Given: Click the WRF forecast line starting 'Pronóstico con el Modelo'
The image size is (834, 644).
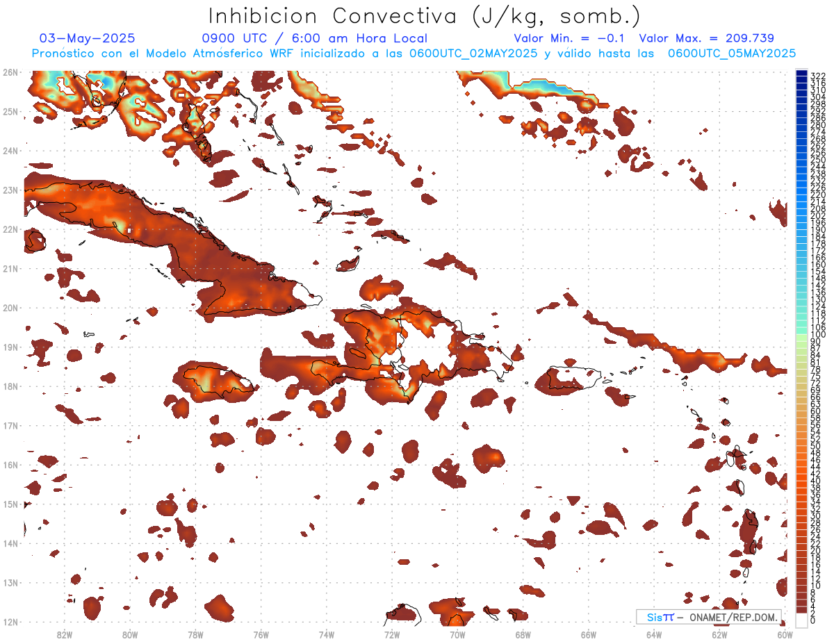Looking at the screenshot, I should click(414, 53).
